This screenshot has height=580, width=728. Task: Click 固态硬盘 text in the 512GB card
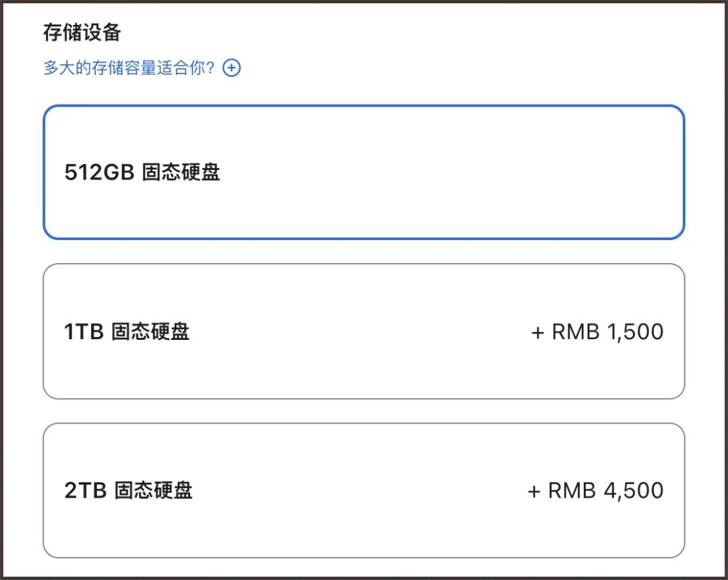[181, 173]
